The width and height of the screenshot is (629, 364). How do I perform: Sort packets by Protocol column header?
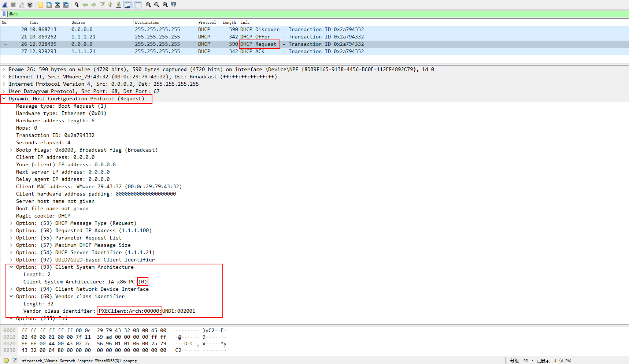coord(207,22)
